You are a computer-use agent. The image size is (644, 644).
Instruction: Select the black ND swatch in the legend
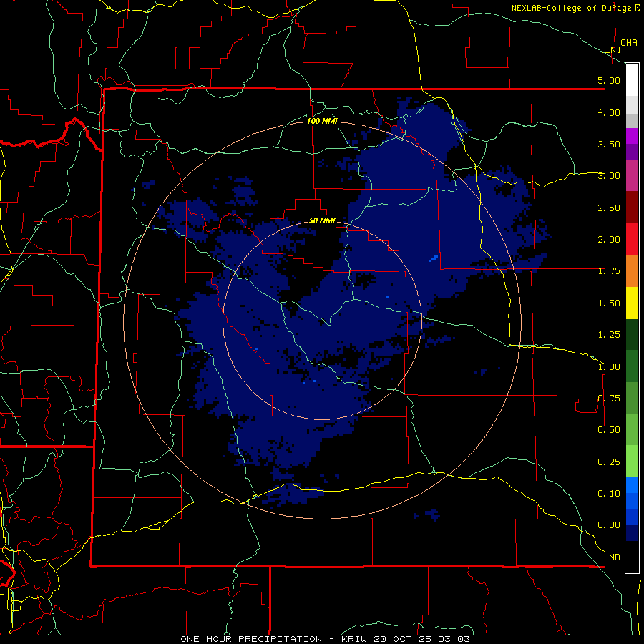point(632,557)
